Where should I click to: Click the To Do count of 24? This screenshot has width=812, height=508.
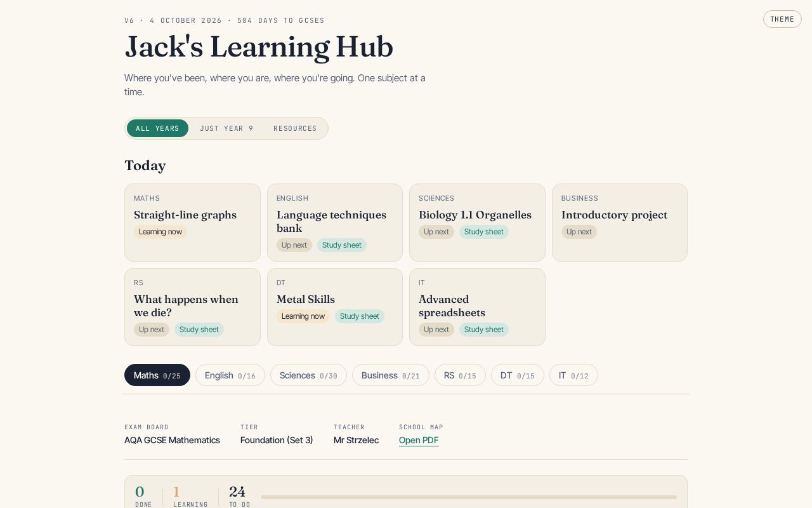coord(237,492)
